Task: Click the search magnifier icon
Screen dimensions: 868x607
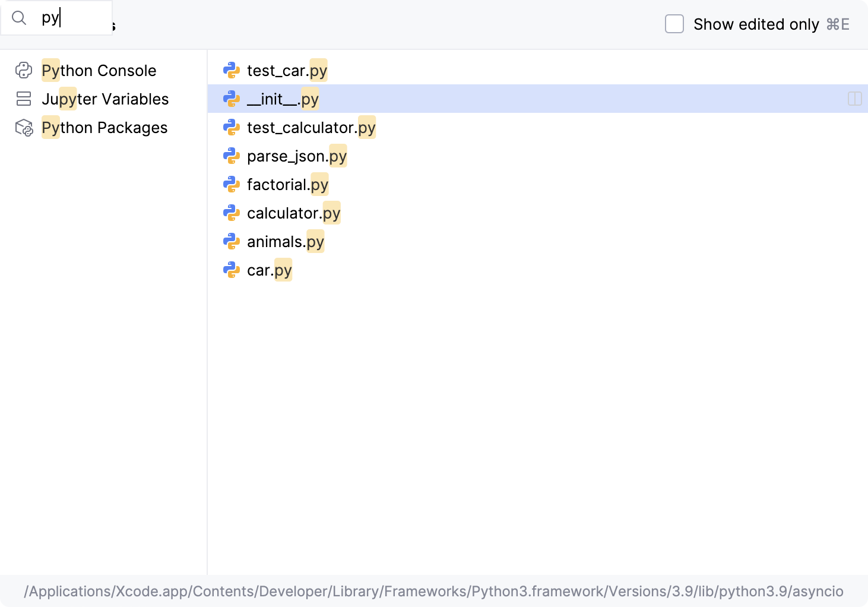Action: pyautogui.click(x=19, y=18)
